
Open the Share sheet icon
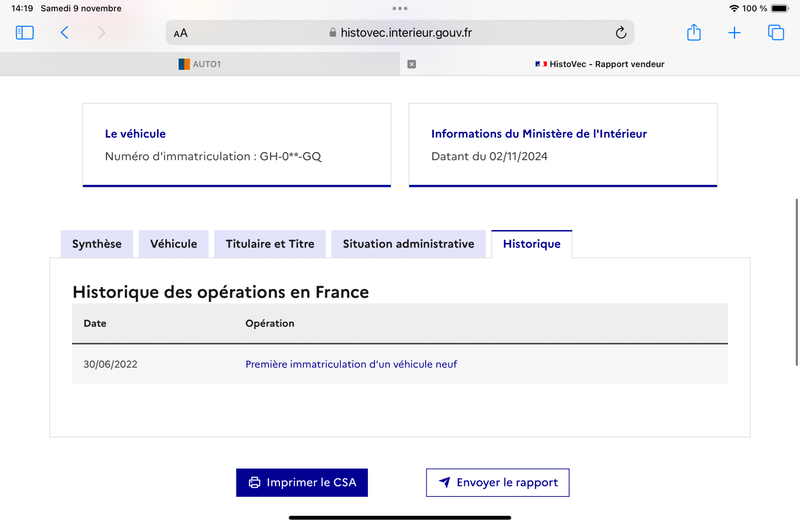[x=693, y=32]
